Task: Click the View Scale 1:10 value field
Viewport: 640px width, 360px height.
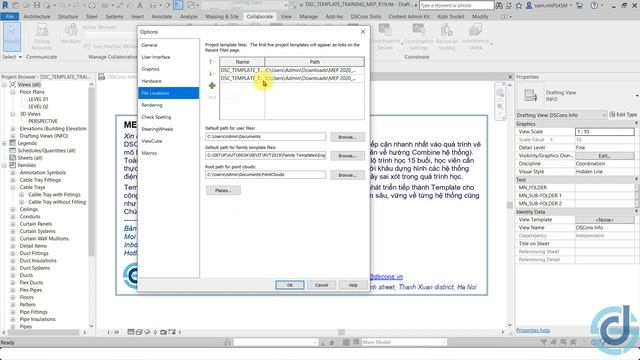Action: click(604, 131)
